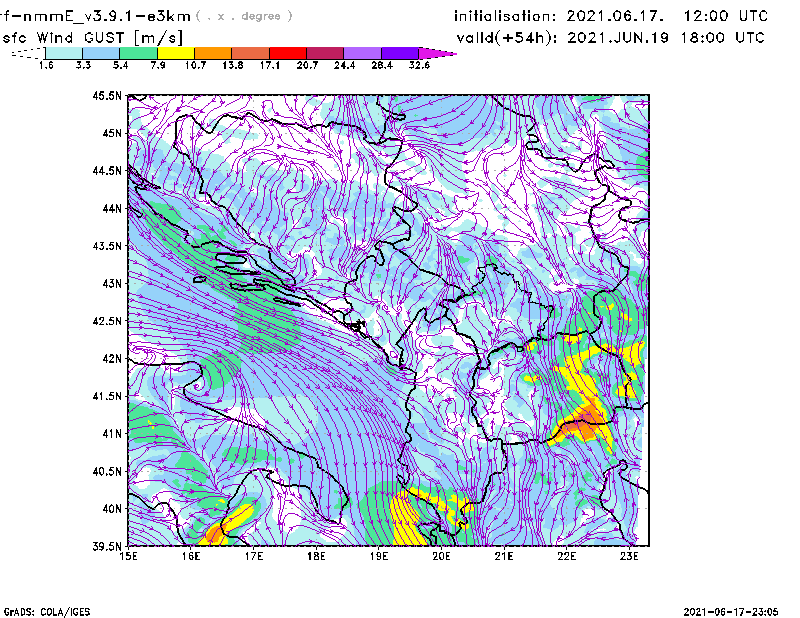Image resolution: width=800 pixels, height=618 pixels.
Task: Click the initialisation date 2021.06.17.
Action: point(615,16)
